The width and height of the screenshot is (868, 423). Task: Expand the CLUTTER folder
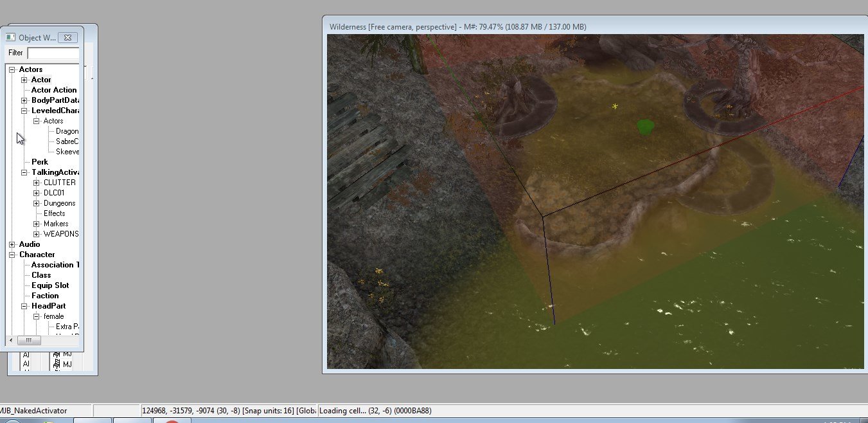click(37, 183)
